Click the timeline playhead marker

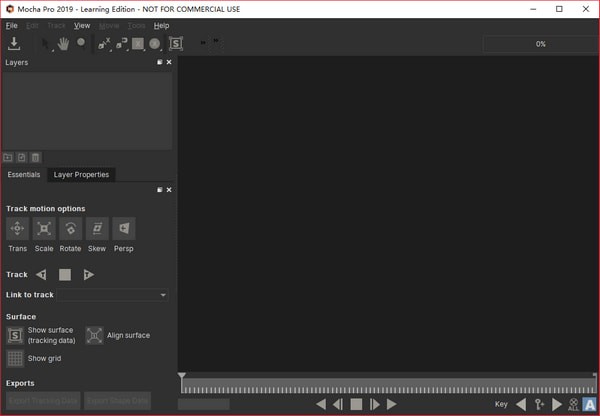pyautogui.click(x=182, y=377)
